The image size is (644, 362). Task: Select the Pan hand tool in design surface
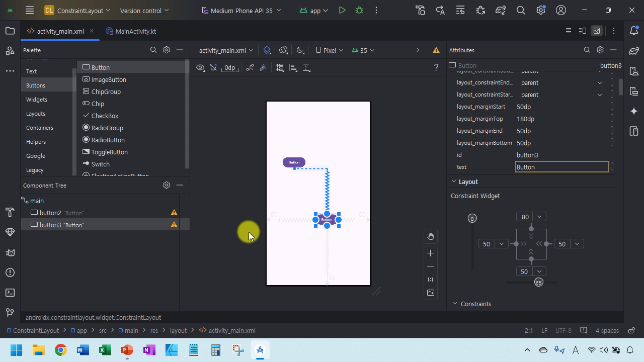[x=430, y=236]
